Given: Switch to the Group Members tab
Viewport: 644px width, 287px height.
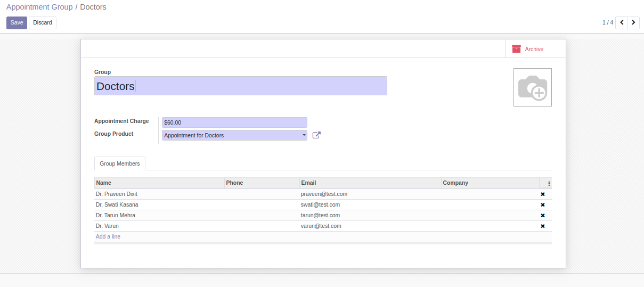Looking at the screenshot, I should tap(119, 163).
